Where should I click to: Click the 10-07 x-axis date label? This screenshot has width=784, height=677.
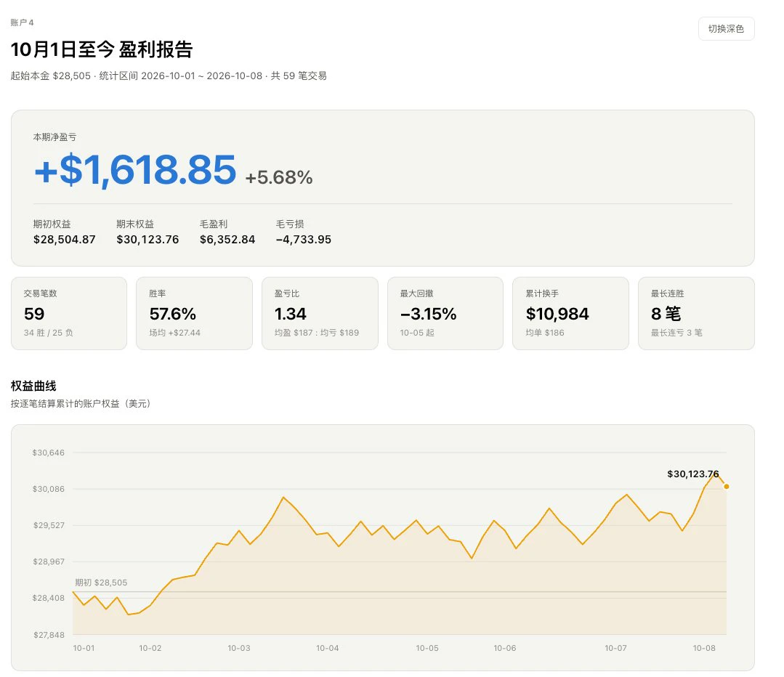point(616,648)
